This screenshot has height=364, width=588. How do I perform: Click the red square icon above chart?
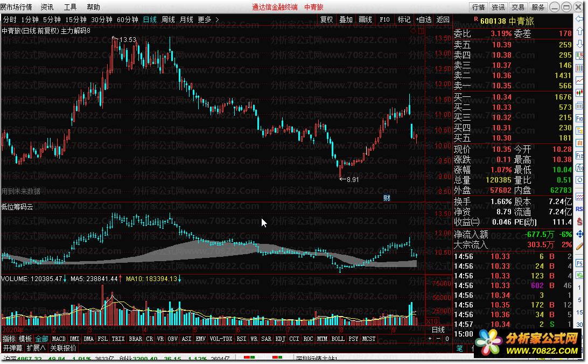[x=421, y=31]
